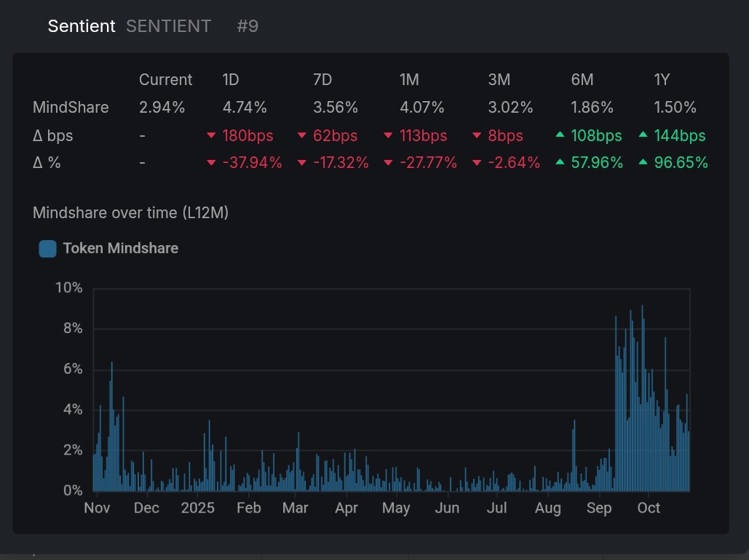The width and height of the screenshot is (749, 560).
Task: Click the Nov axis label on the chart
Action: pyautogui.click(x=97, y=508)
